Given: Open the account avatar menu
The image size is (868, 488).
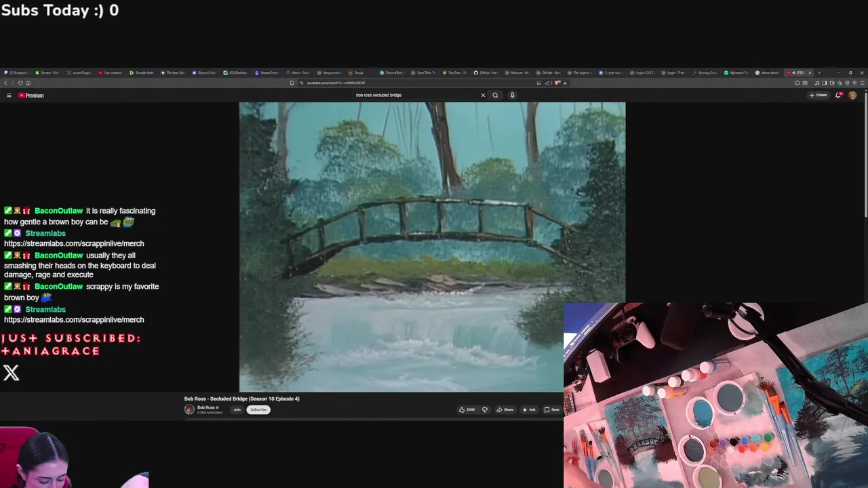Looking at the screenshot, I should 852,95.
